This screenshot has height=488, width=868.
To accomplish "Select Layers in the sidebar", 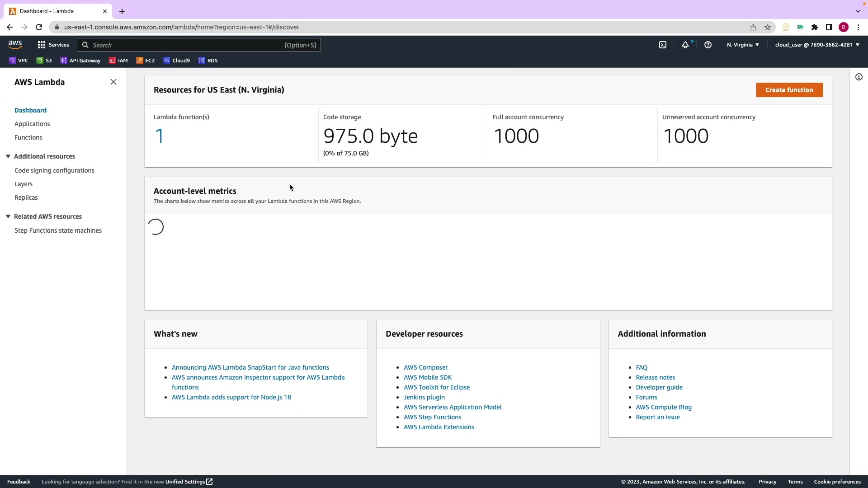I will [x=24, y=184].
